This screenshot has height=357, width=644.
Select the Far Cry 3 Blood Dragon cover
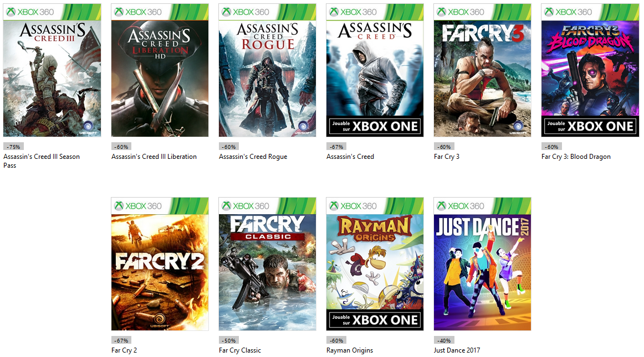[590, 70]
